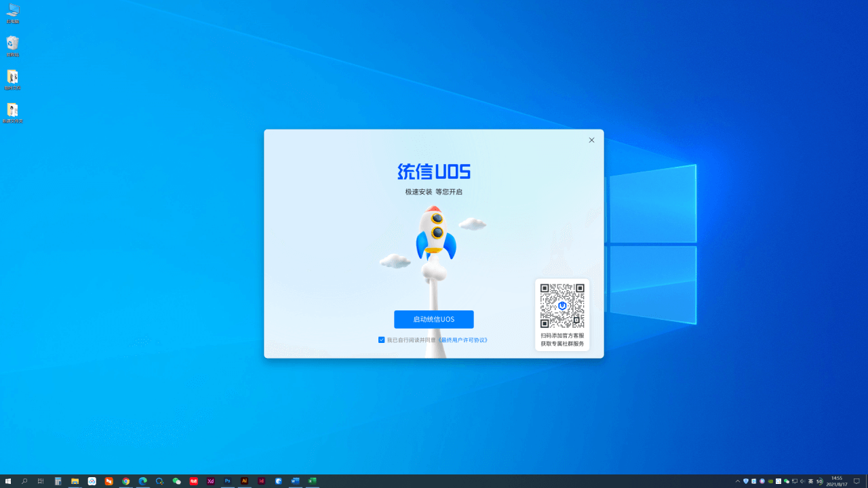Open Baidu Netdisk taskbar icon

pyautogui.click(x=92, y=481)
